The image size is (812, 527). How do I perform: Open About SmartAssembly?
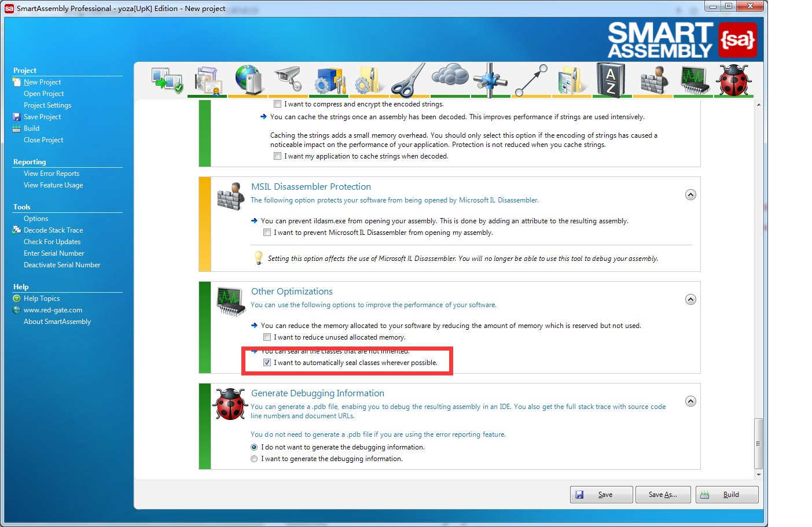[x=57, y=322]
